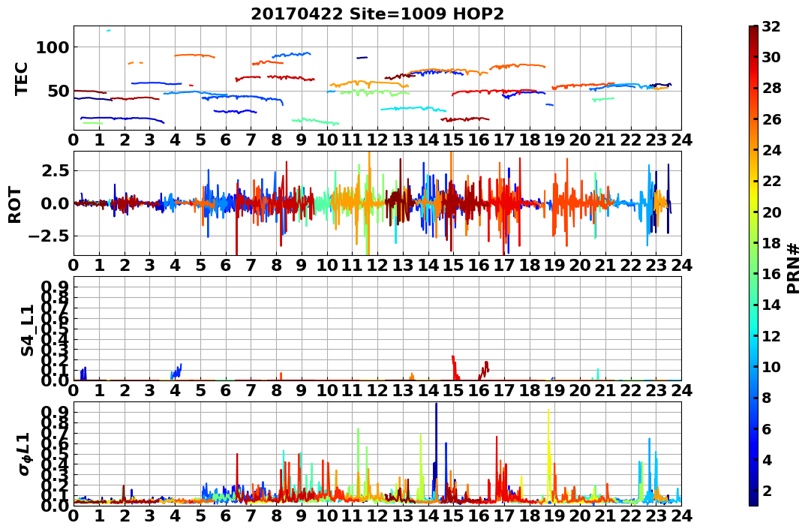Viewport: 808px width, 532px height.
Task: Click the S4_L1 y-axis label
Action: tap(27, 330)
